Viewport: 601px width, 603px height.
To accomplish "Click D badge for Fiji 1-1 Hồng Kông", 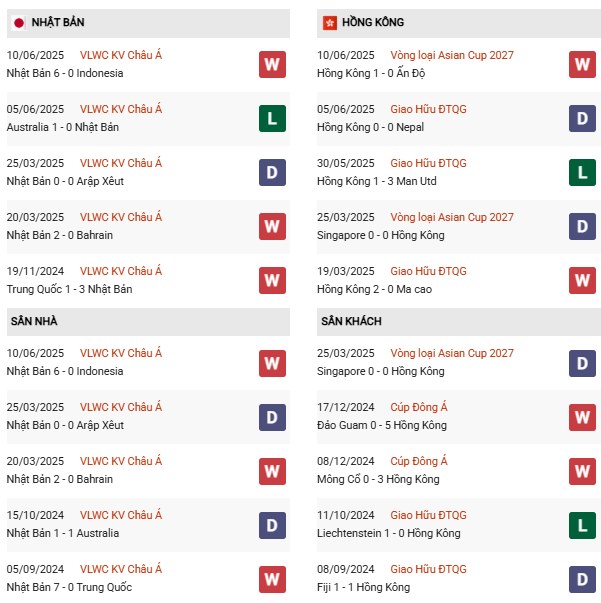I will click(x=583, y=579).
